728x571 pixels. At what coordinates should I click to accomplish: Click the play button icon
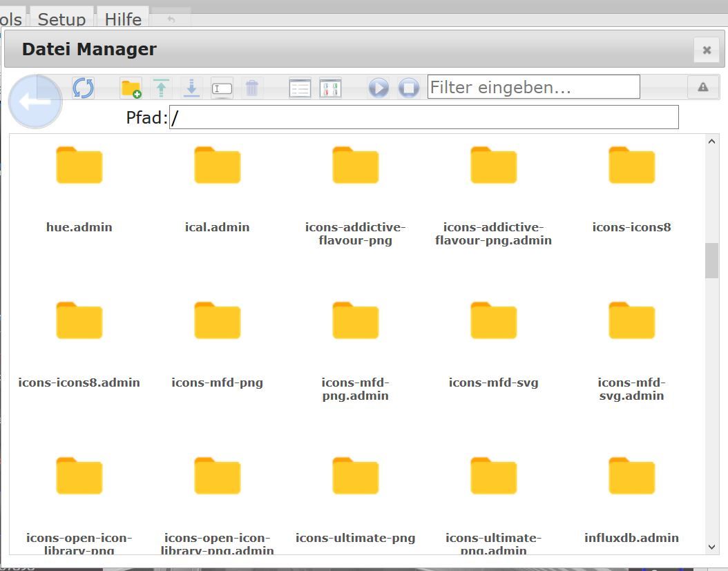tap(379, 88)
